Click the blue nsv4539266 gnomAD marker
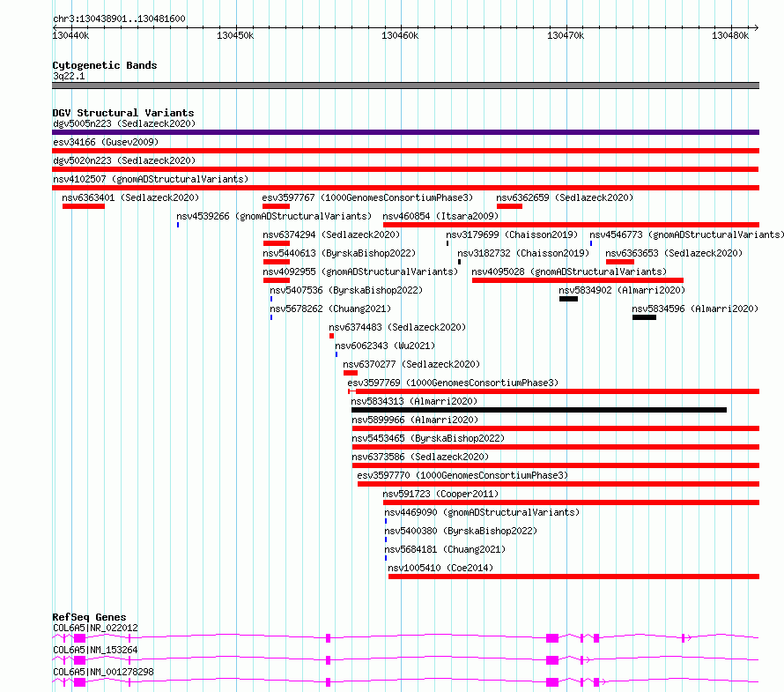Image resolution: width=784 pixels, height=692 pixels. [177, 225]
